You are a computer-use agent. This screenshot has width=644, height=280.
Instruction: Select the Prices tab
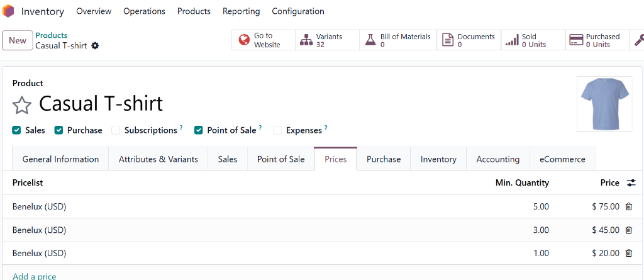click(336, 159)
